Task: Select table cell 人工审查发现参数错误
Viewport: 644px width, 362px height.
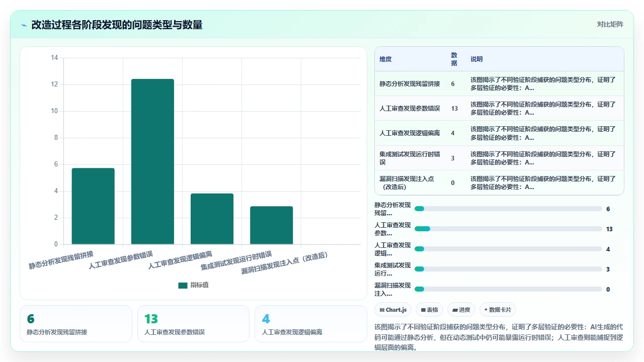Action: [x=410, y=108]
